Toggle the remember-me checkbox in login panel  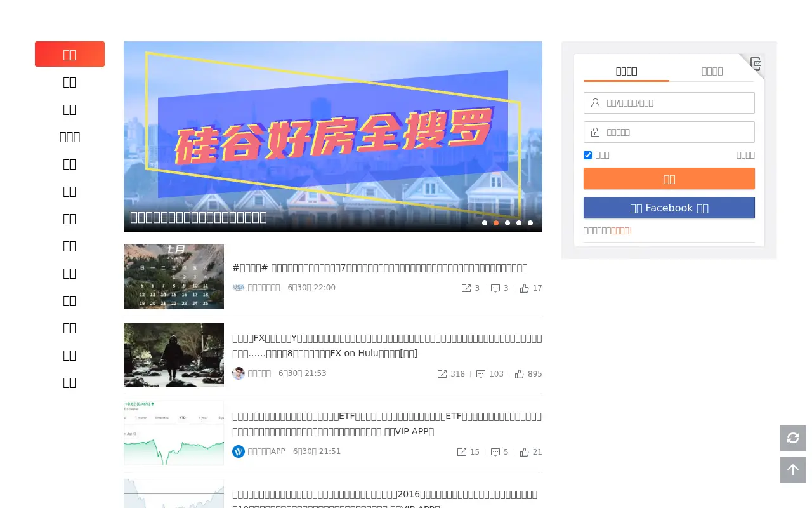point(587,155)
